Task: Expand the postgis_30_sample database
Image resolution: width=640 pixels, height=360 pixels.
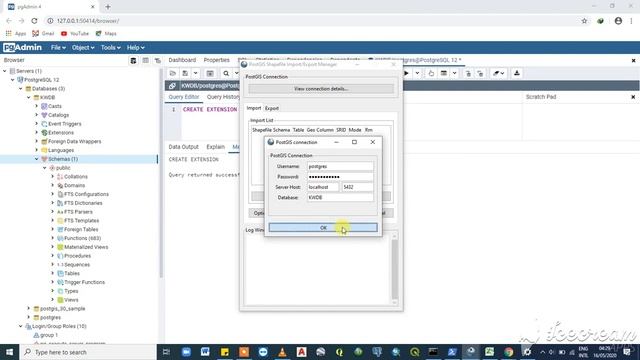Action: tap(29, 309)
